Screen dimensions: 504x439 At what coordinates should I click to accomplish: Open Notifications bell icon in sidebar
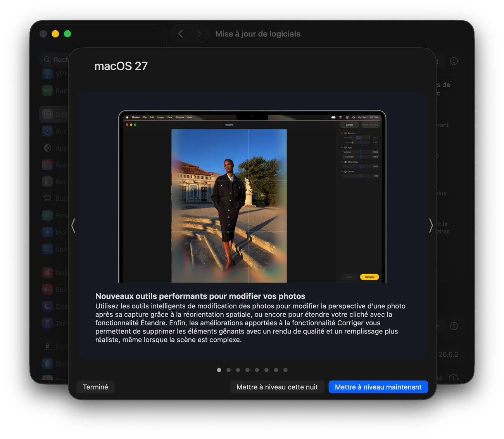tap(47, 273)
